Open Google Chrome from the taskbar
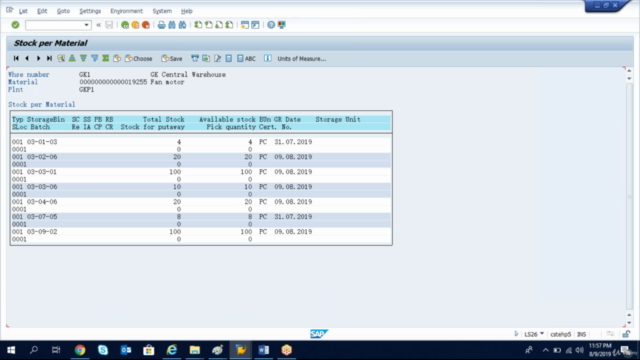 (80, 350)
